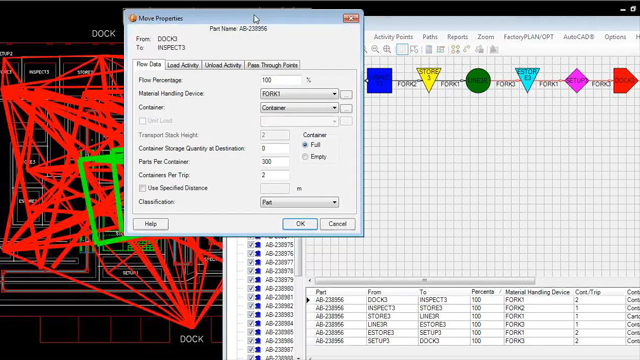Open the AutoCAD menu

click(579, 37)
